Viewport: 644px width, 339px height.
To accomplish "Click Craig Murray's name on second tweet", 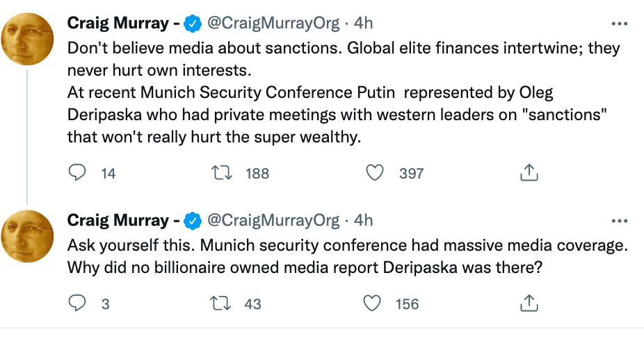I will pyautogui.click(x=118, y=221).
